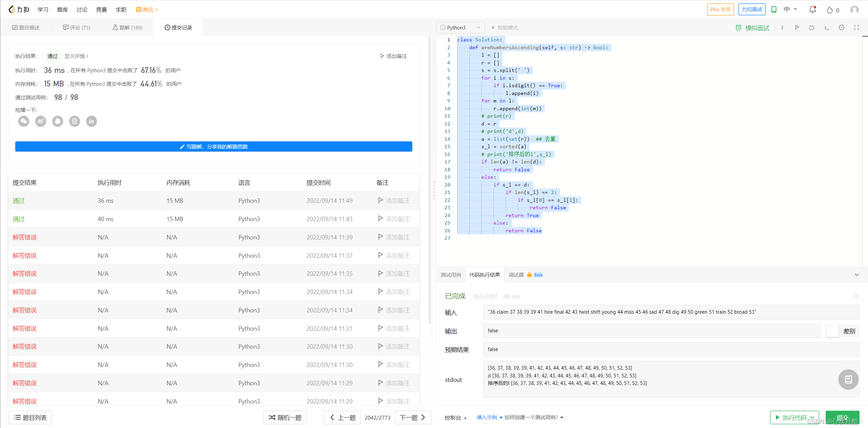Share result via WeChat icon
The image size is (868, 428).
pyautogui.click(x=24, y=121)
